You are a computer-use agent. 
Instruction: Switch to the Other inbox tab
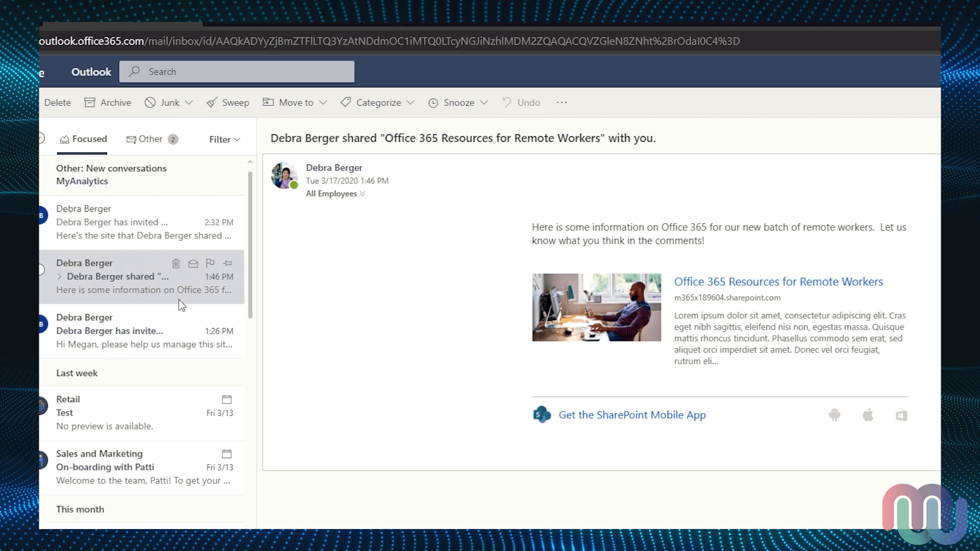150,139
